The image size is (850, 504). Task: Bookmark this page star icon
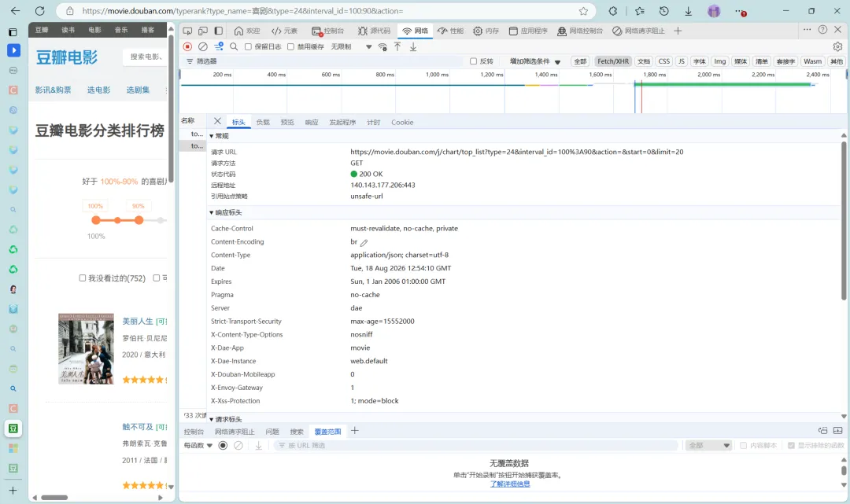pyautogui.click(x=583, y=11)
